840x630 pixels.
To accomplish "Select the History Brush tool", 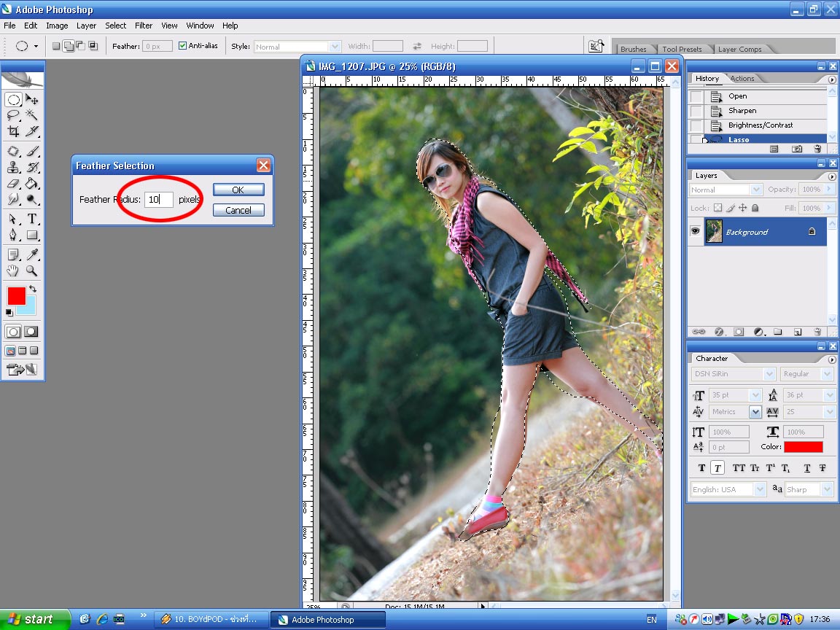I will coord(31,167).
